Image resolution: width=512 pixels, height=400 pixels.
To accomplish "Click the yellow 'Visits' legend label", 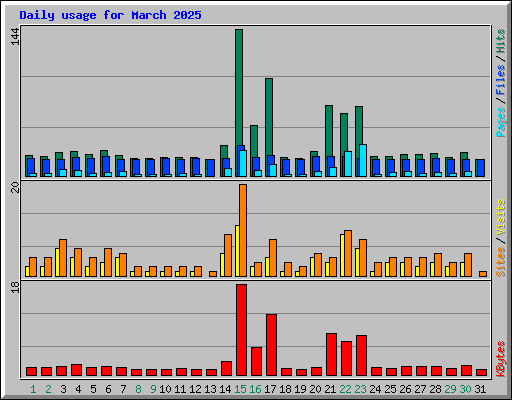I will [501, 218].
